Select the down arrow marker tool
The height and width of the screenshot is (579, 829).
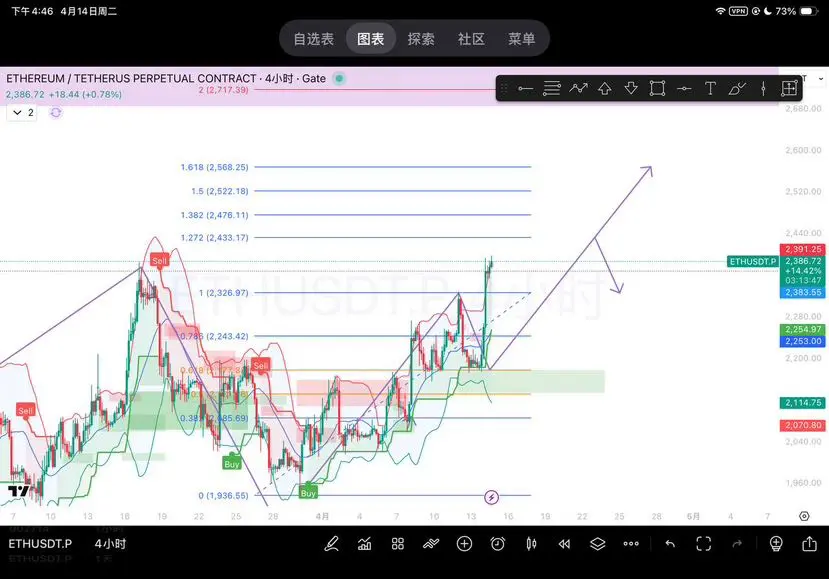coord(631,88)
